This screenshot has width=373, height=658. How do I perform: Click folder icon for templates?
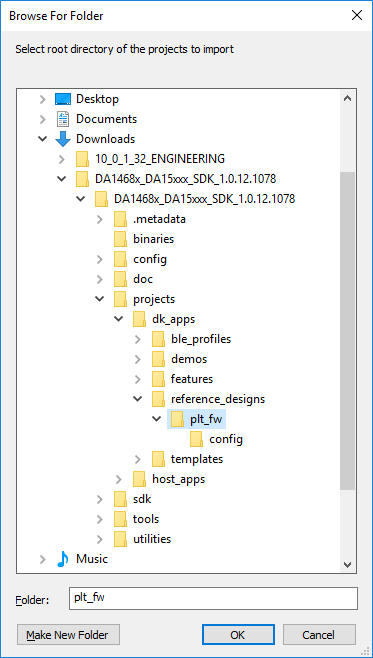tap(158, 459)
